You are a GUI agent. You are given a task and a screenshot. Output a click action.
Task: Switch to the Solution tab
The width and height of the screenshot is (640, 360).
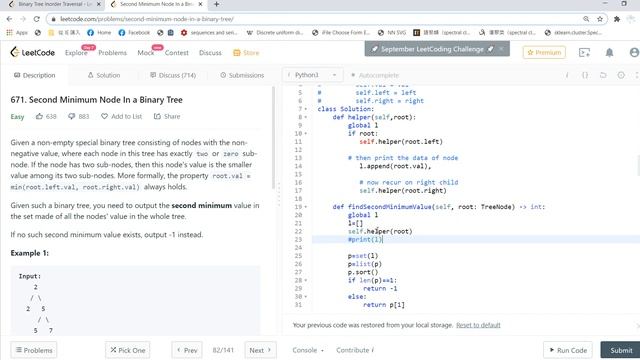[104, 75]
